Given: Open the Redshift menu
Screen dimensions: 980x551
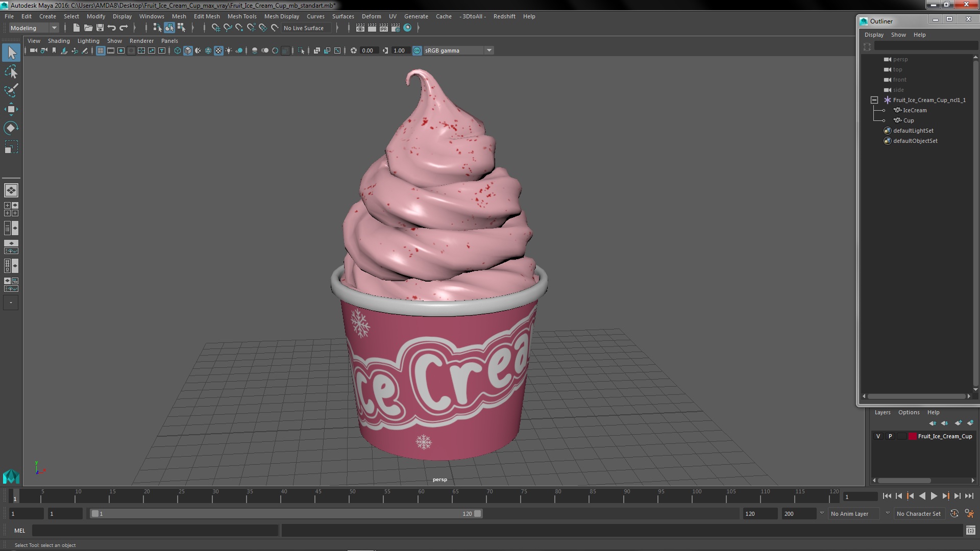Looking at the screenshot, I should tap(504, 16).
